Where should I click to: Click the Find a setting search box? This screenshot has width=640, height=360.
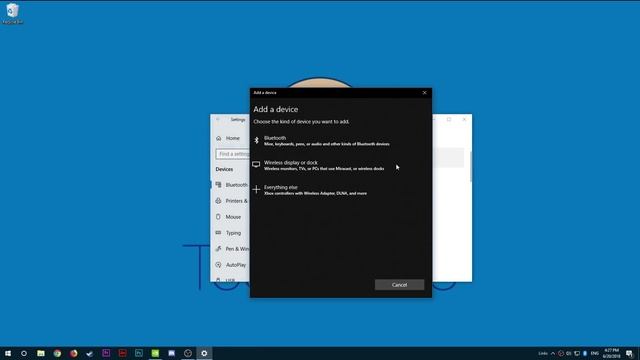coord(233,154)
